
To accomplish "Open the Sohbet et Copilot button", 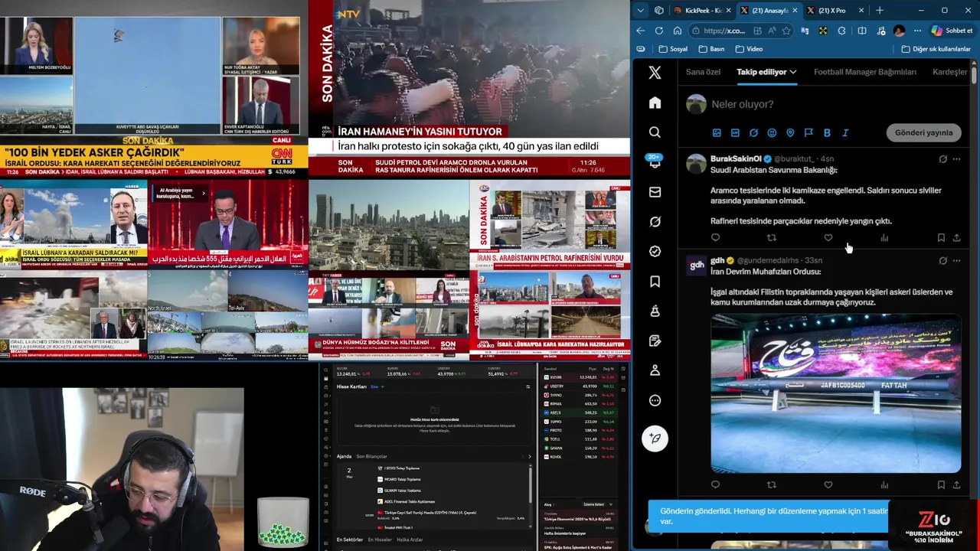I will point(951,31).
